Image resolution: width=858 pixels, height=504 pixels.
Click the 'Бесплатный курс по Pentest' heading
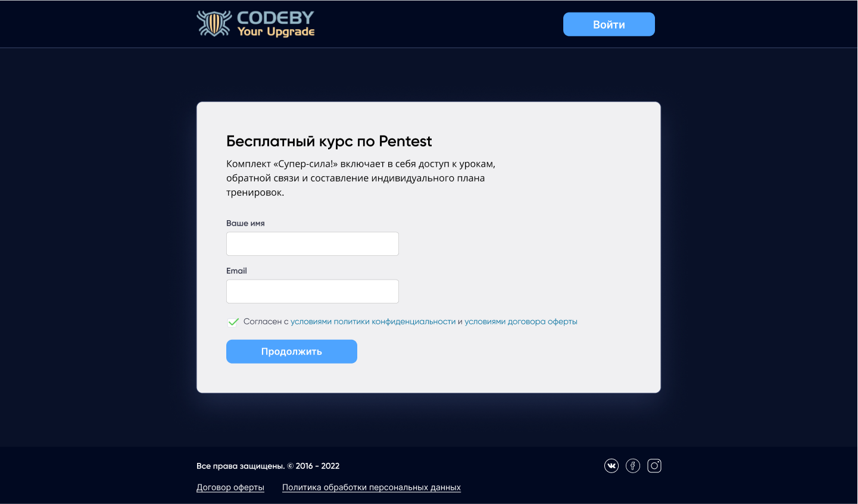click(329, 141)
